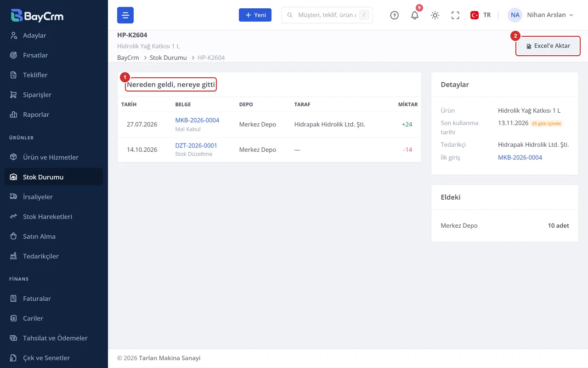Viewport: 588px width, 368px height.
Task: Select the Teklifler document icon
Action: [14, 75]
